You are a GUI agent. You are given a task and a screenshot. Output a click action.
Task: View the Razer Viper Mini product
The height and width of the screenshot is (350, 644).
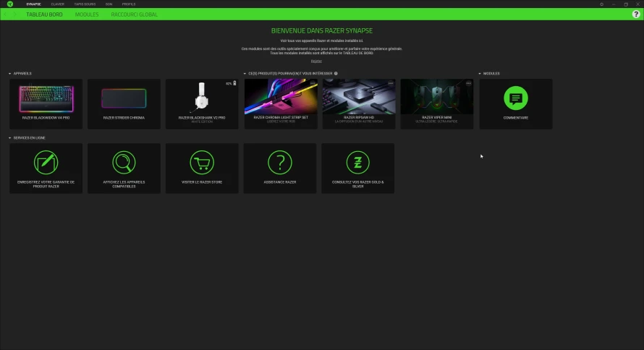[x=437, y=104]
